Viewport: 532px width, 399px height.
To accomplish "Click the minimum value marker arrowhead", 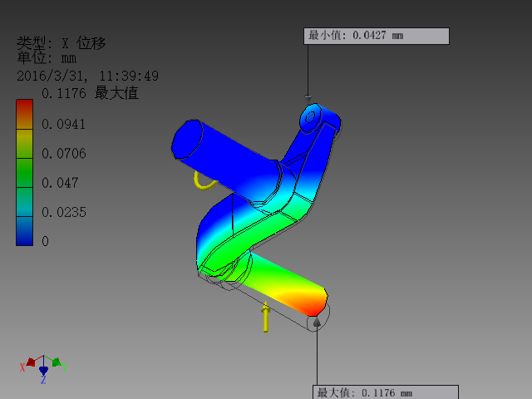I will 308,99.
